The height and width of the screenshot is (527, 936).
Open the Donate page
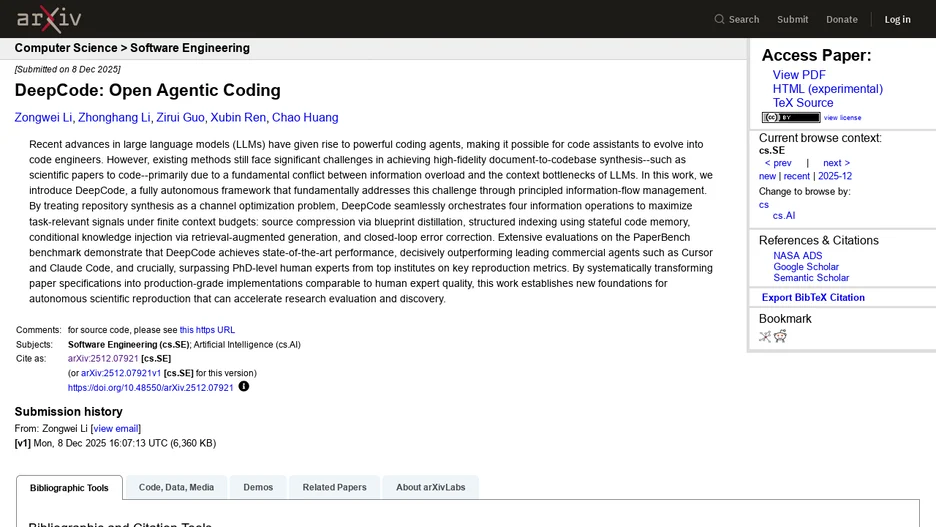pos(842,19)
